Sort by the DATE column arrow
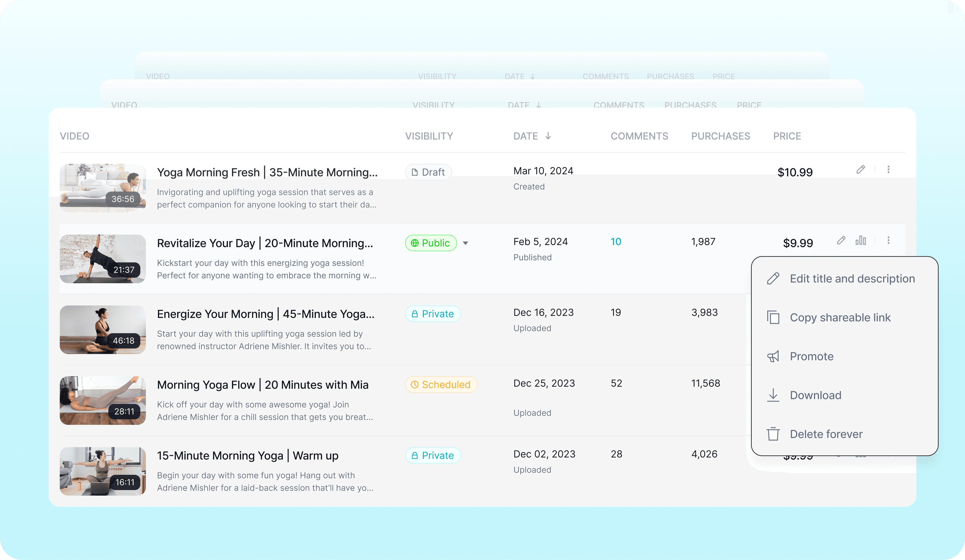Image resolution: width=965 pixels, height=560 pixels. point(548,136)
